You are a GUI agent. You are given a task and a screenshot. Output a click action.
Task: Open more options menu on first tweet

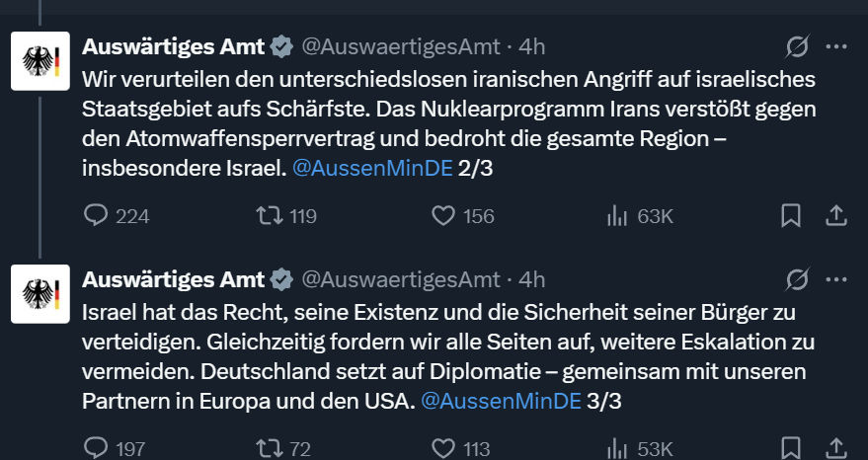click(x=835, y=47)
